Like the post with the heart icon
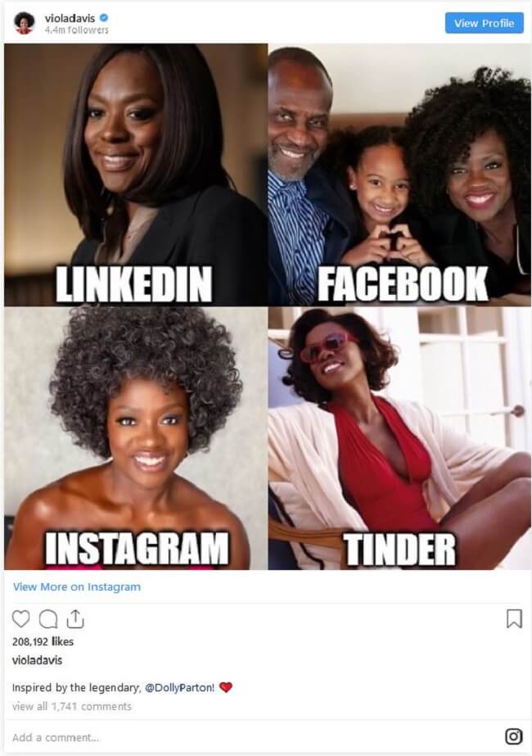The image size is (532, 756). coord(20,619)
